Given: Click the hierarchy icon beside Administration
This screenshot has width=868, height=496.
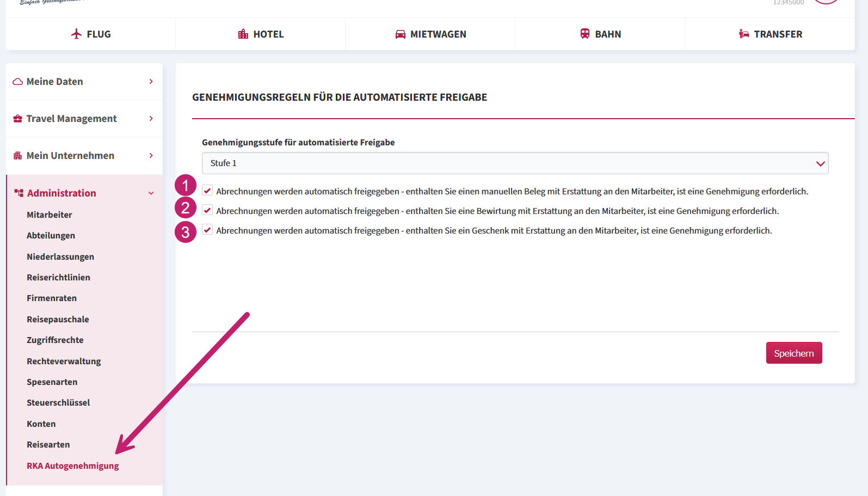Looking at the screenshot, I should click(19, 193).
